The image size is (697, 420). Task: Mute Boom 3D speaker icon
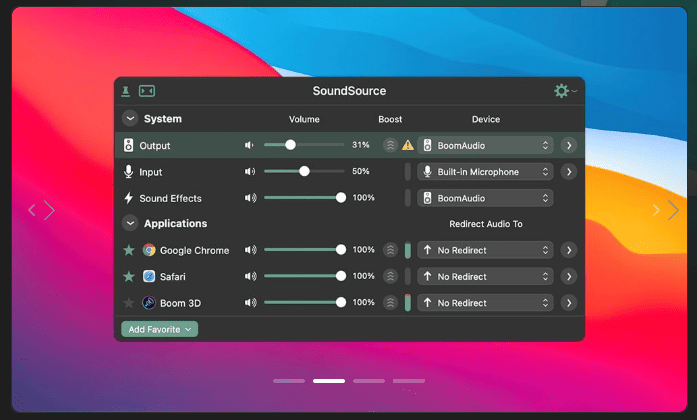pyautogui.click(x=250, y=302)
